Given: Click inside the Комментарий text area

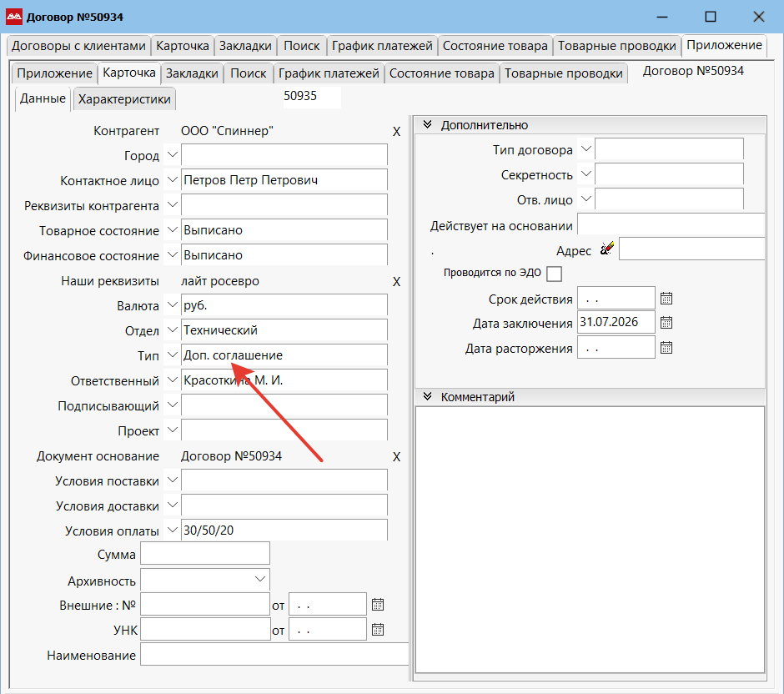Looking at the screenshot, I should pyautogui.click(x=590, y=540).
